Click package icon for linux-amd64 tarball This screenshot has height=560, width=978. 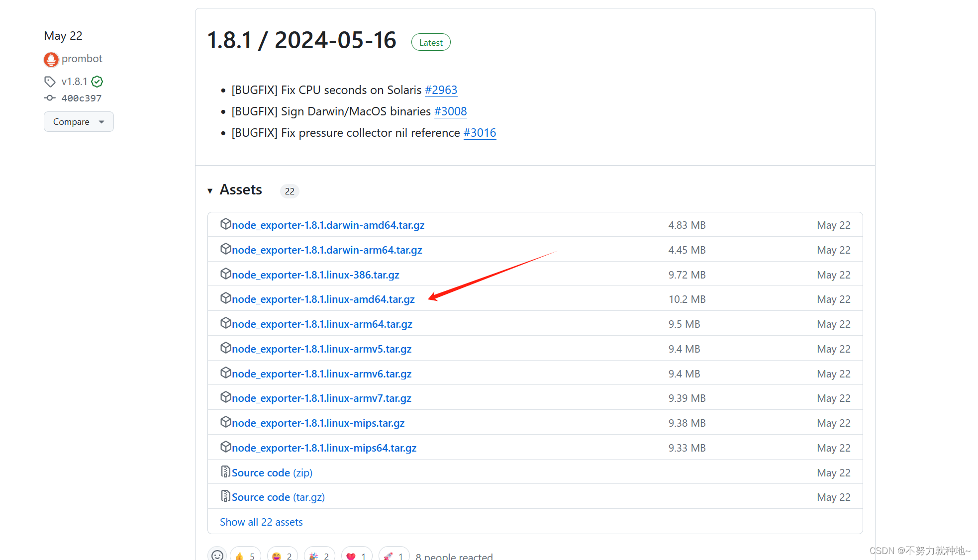225,298
